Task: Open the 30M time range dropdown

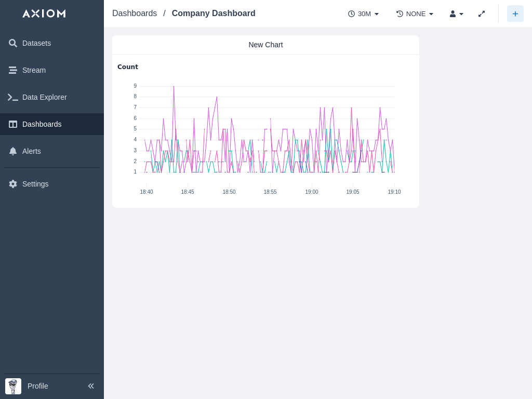Action: coord(364,14)
